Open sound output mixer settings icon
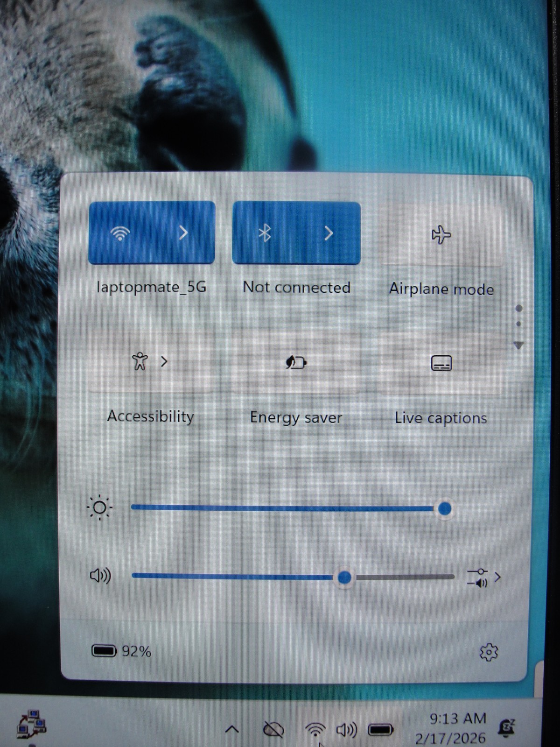The width and height of the screenshot is (560, 747). pyautogui.click(x=477, y=577)
